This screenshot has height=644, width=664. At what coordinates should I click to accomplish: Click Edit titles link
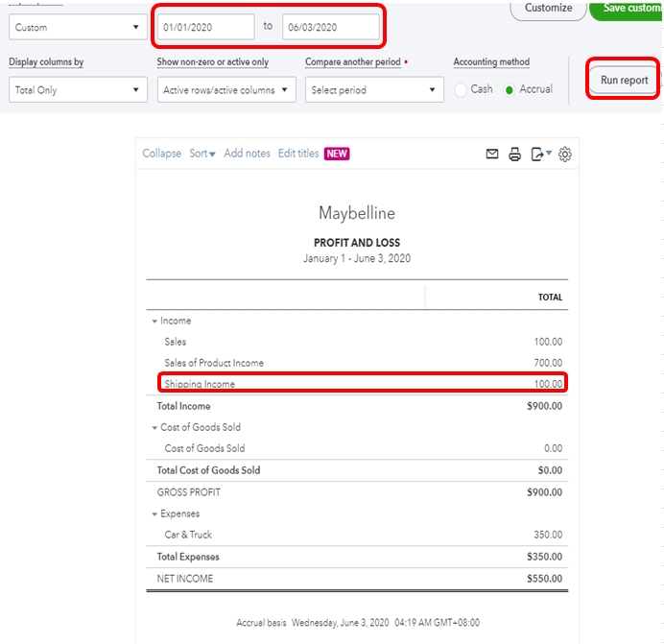298,154
